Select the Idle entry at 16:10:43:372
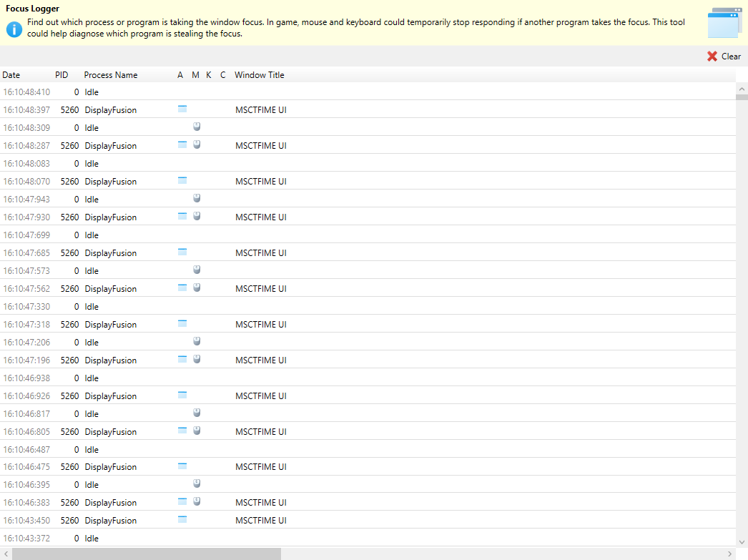The image size is (748, 560). [x=92, y=538]
